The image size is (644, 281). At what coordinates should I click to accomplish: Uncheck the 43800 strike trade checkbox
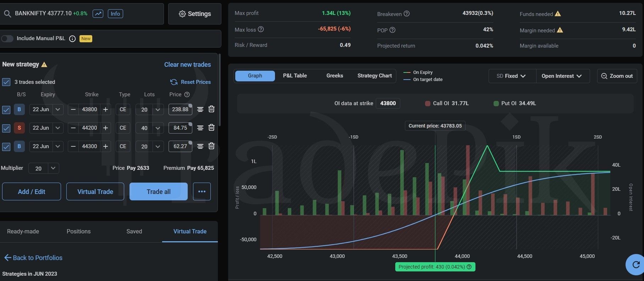[6, 109]
